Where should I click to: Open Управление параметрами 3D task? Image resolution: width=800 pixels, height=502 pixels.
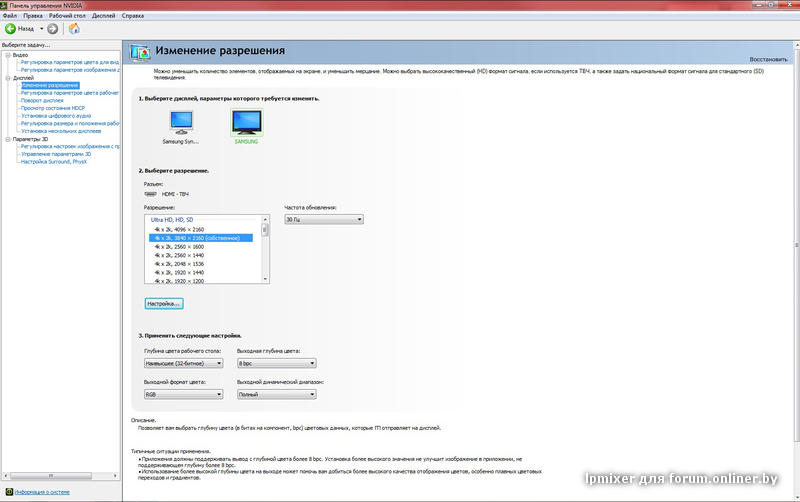(x=56, y=154)
